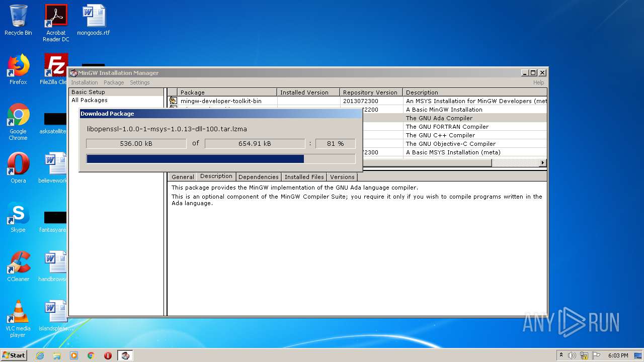Select The GNU C++ Compiler row

[454, 135]
